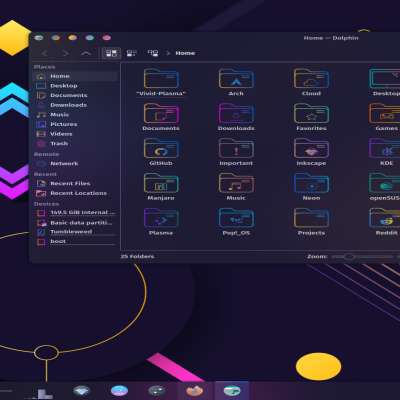Open Recent Files entry
Viewport: 400px width, 400px height.
pyautogui.click(x=75, y=184)
